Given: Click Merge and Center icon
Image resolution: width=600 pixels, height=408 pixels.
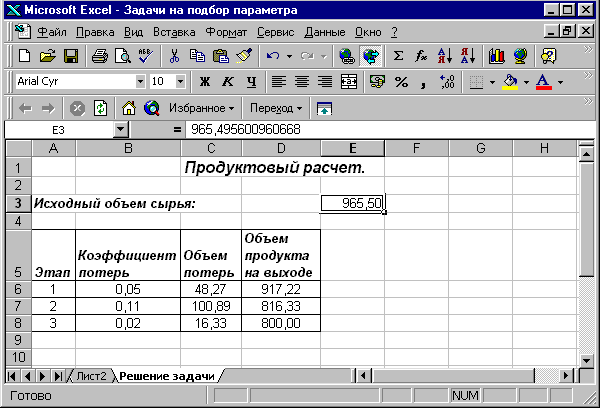Looking at the screenshot, I should pyautogui.click(x=349, y=82).
